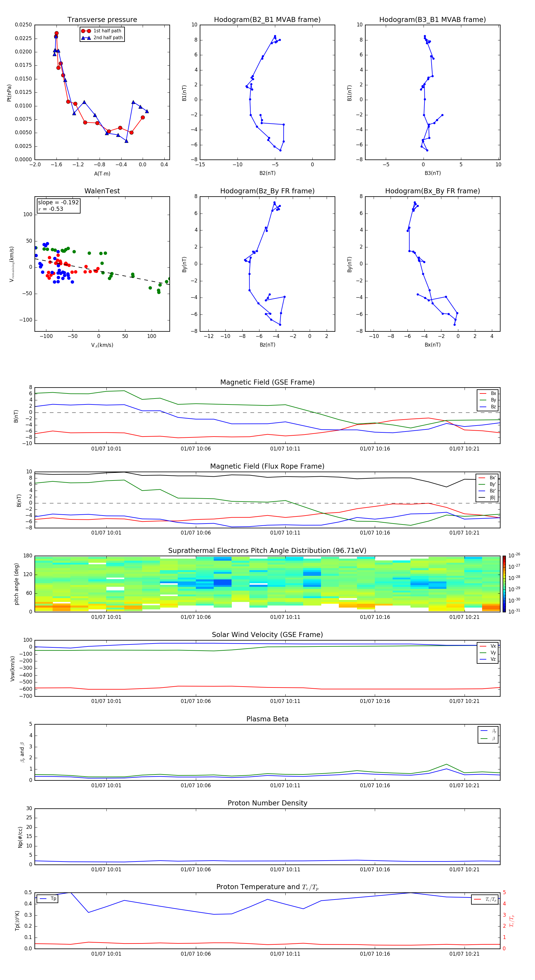Click '01/07 10:06' tick under Proton Temperature plot
Viewport: 535px width, 980px height.
tap(196, 954)
